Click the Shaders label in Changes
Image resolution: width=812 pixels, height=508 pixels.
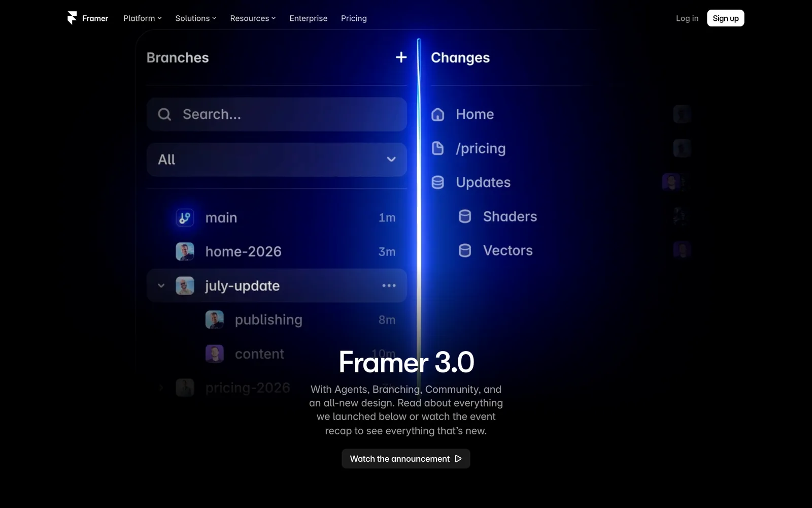510,216
